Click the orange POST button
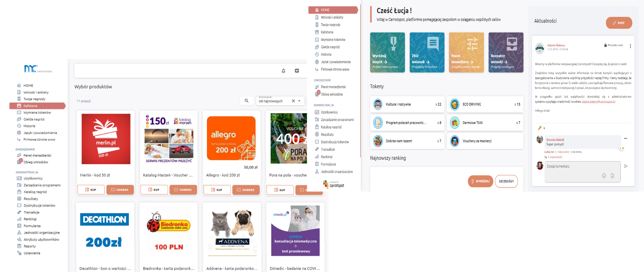This screenshot has height=272, width=644. [x=619, y=23]
